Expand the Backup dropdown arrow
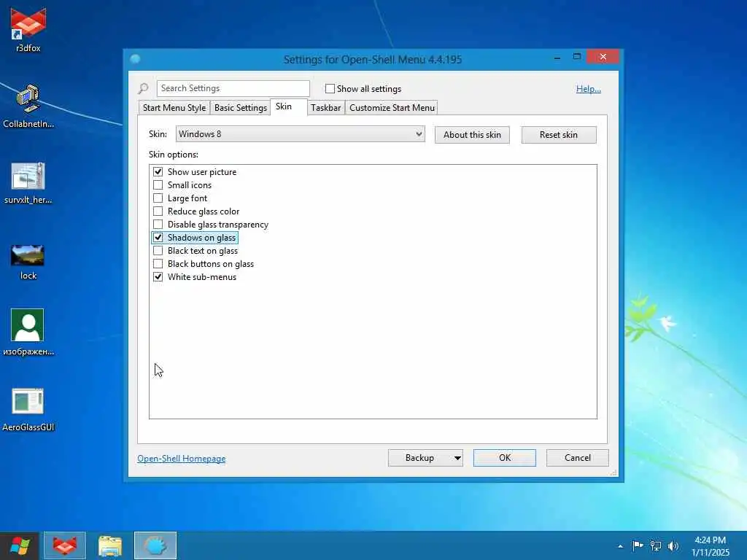Image resolution: width=747 pixels, height=560 pixels. pos(457,458)
